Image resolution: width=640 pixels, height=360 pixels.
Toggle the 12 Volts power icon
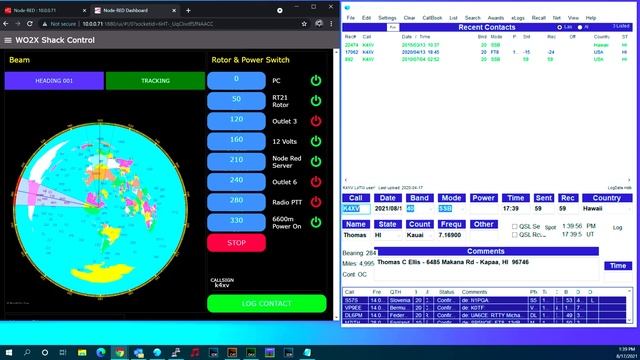316,141
